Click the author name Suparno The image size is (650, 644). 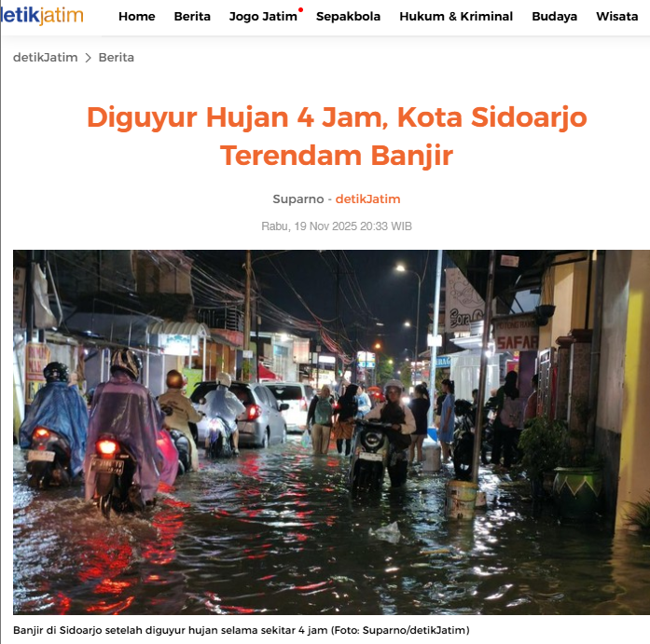point(298,199)
